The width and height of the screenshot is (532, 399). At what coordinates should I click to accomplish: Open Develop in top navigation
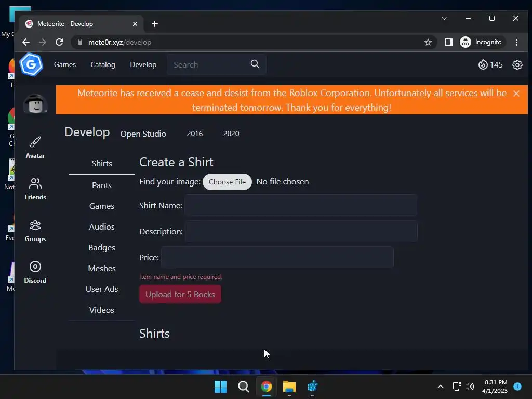pyautogui.click(x=143, y=64)
